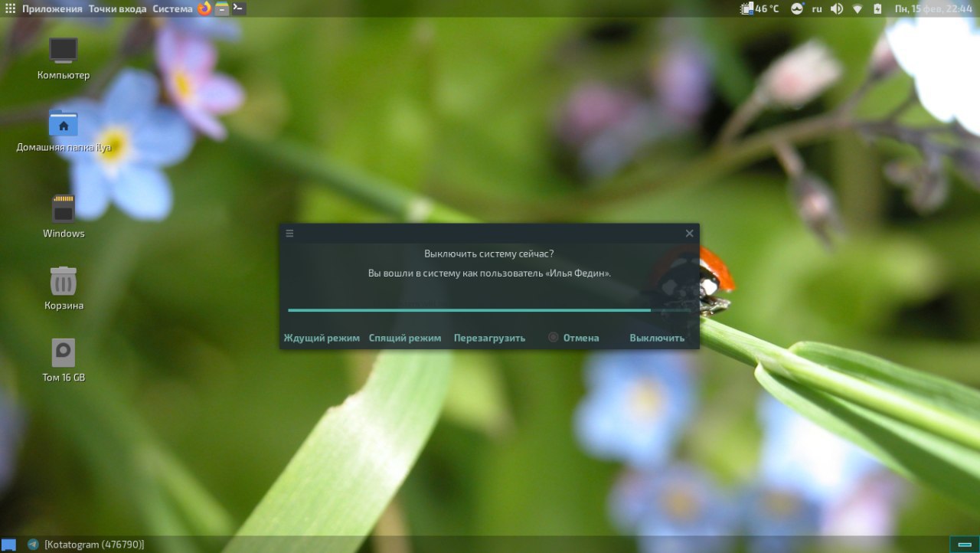Click the apps grid icon in top panel
The width and height of the screenshot is (980, 553).
click(10, 8)
